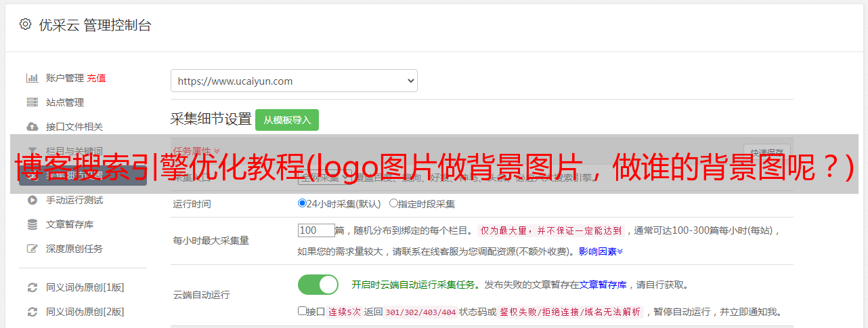Open 站点管理 in the sidebar

click(65, 102)
